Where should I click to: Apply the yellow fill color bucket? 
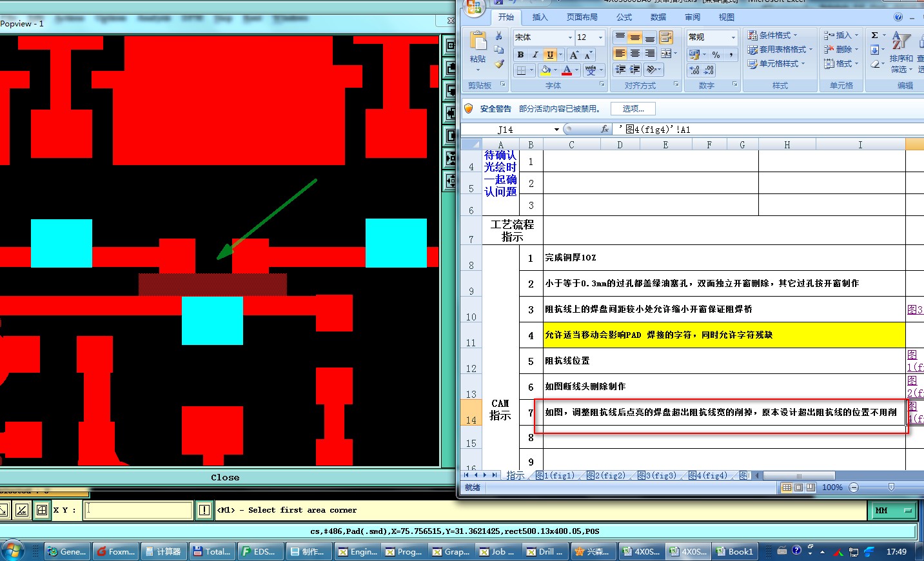click(546, 70)
